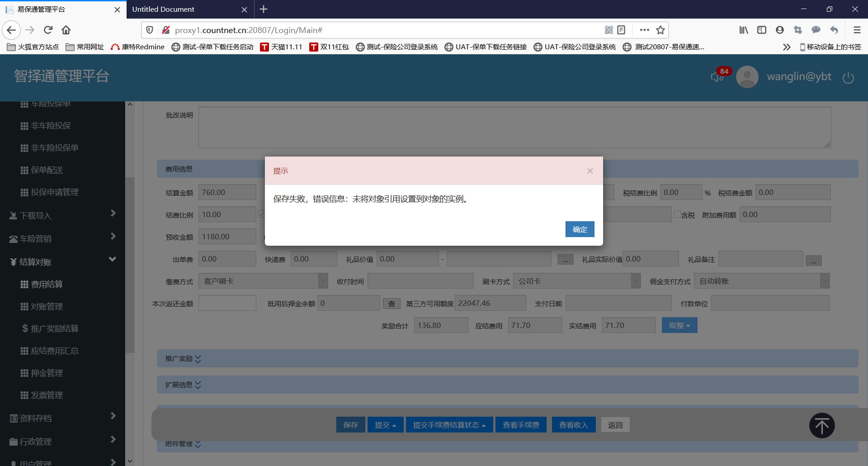
Task: Open the 康特Redmine bookmark
Action: click(137, 47)
